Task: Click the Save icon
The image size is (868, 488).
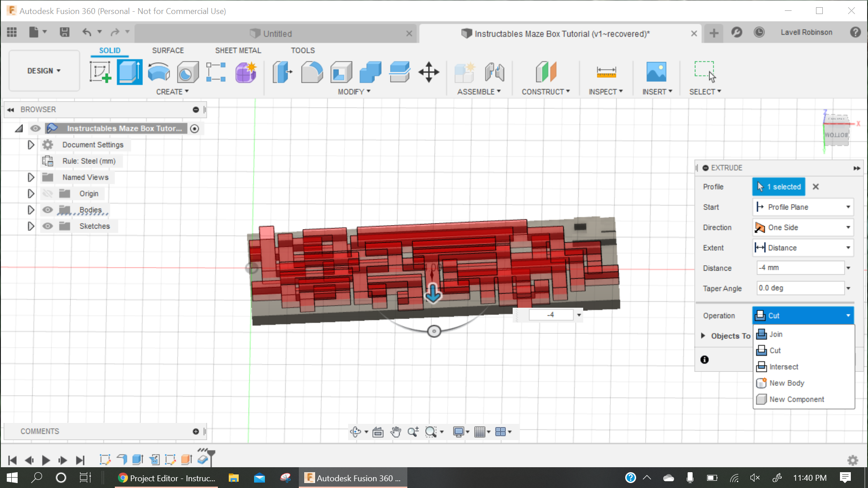Action: tap(65, 32)
